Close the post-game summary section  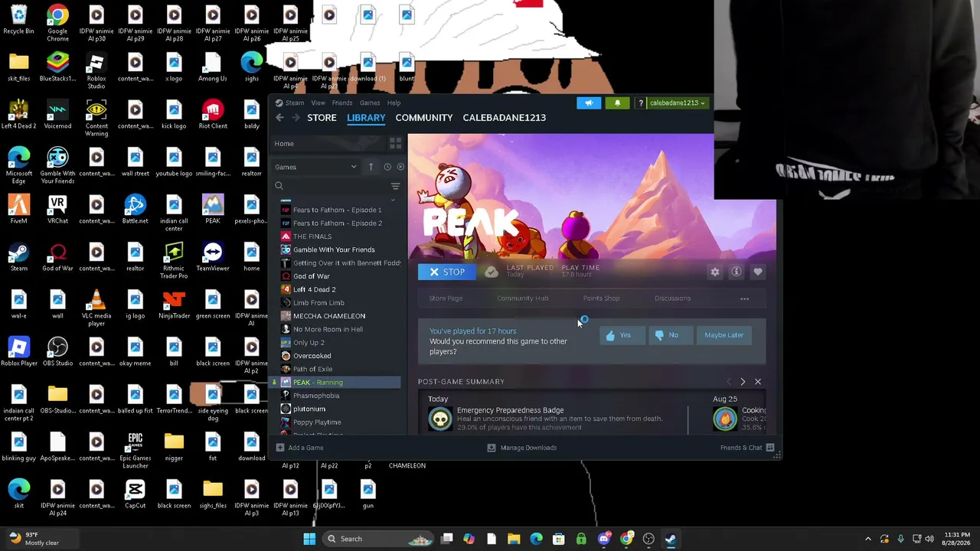pyautogui.click(x=758, y=382)
